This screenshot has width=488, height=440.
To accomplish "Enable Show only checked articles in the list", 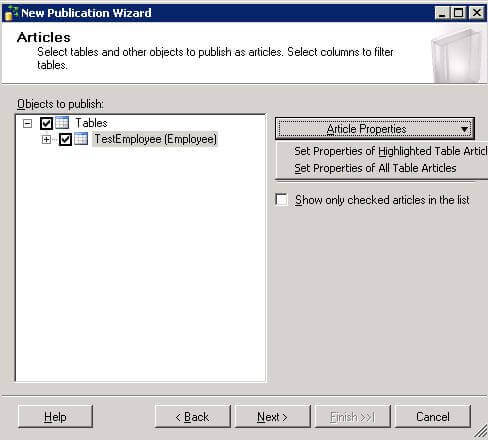I will 282,200.
